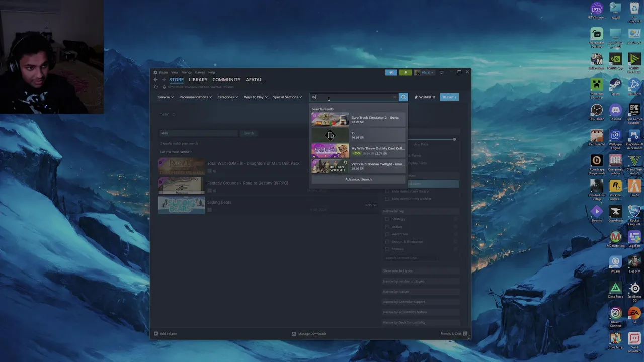This screenshot has width=644, height=362.
Task: Go forward with the Steam forward arrow
Action: pyautogui.click(x=163, y=80)
